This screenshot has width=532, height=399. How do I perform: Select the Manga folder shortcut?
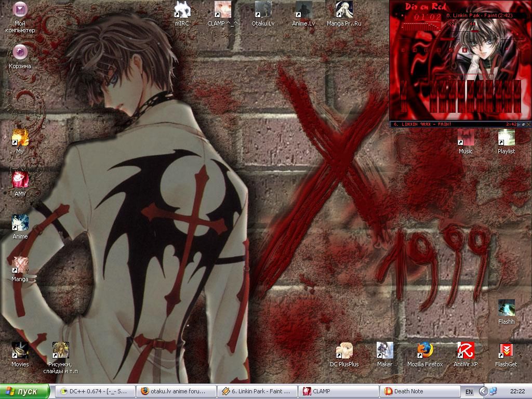(x=20, y=270)
